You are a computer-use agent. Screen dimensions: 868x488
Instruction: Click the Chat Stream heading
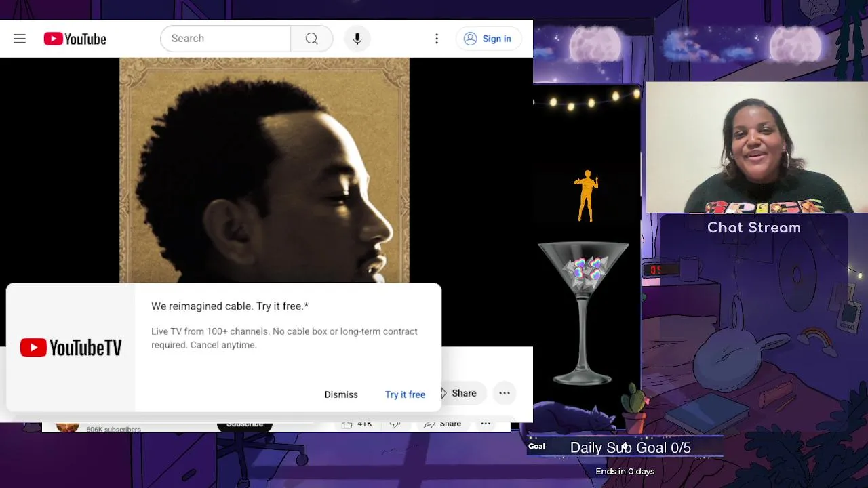click(x=754, y=228)
